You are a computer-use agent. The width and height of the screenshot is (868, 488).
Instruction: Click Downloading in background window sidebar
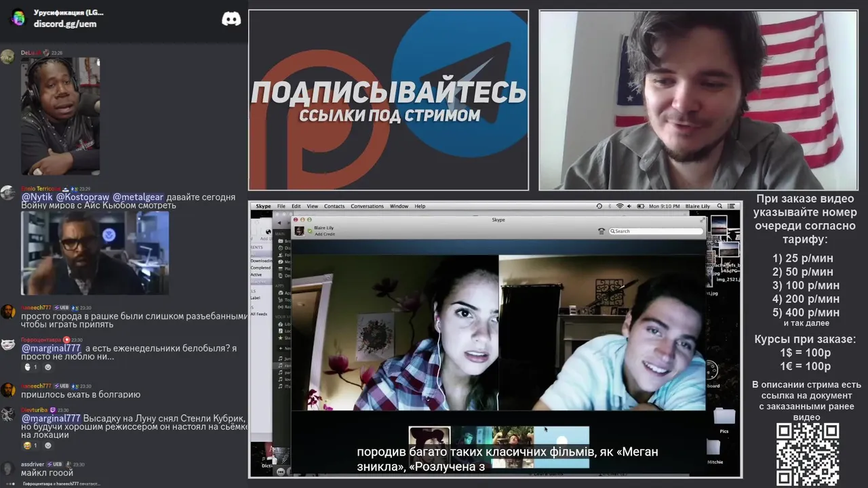(x=261, y=261)
